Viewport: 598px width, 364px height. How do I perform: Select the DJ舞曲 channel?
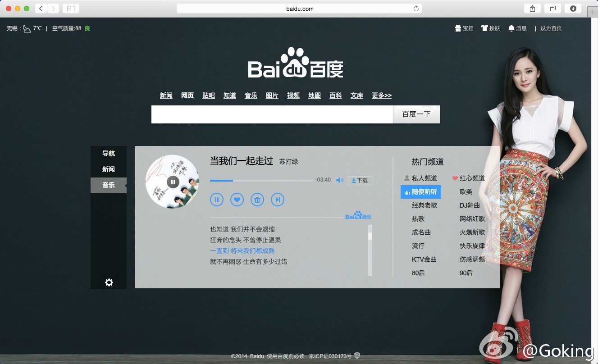tap(470, 205)
